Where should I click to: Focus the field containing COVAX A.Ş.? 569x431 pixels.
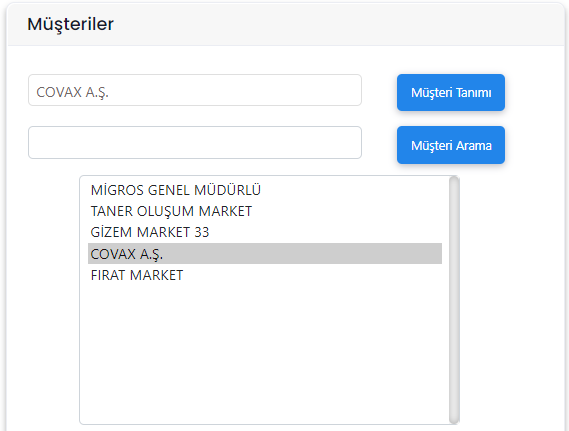tap(195, 90)
